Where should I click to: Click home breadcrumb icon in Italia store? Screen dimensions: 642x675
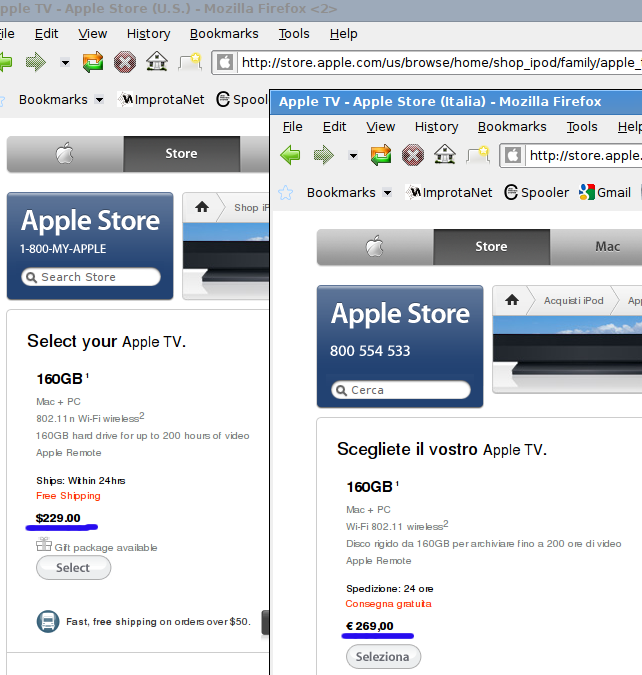pyautogui.click(x=512, y=300)
